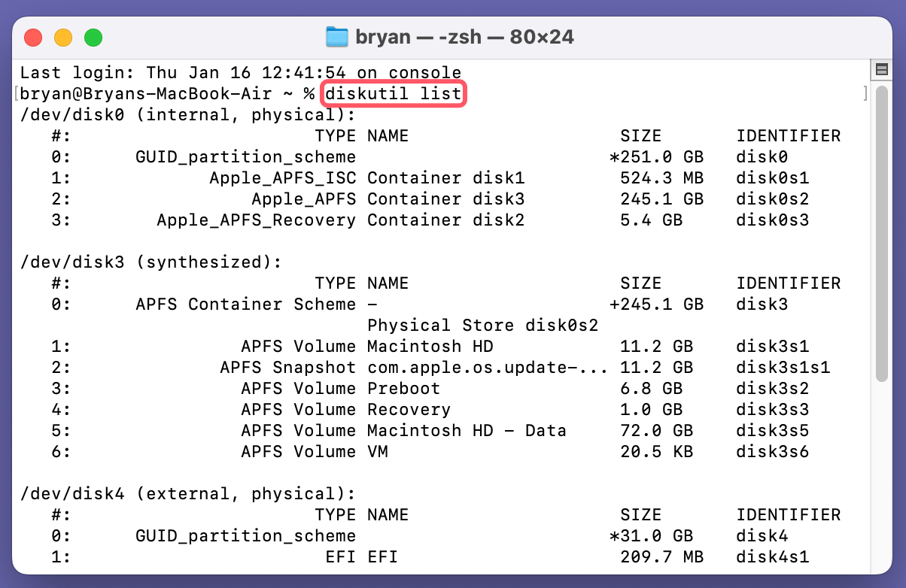906x588 pixels.
Task: Click the highlighted diskutil list command
Action: click(393, 93)
